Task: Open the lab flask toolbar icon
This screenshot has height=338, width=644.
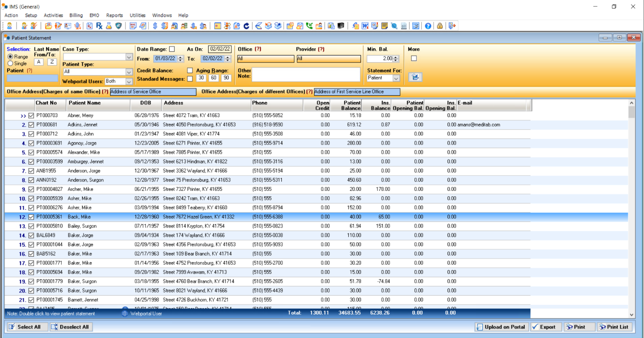Action: [109, 26]
